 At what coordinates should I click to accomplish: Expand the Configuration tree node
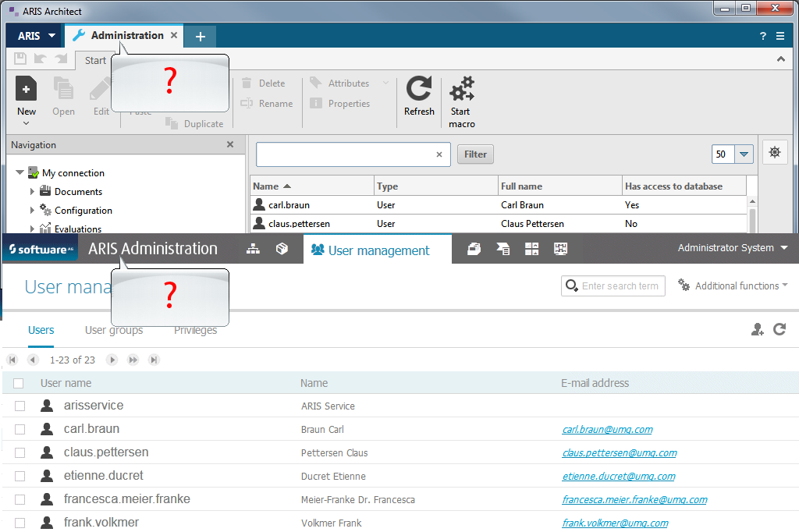click(x=32, y=210)
